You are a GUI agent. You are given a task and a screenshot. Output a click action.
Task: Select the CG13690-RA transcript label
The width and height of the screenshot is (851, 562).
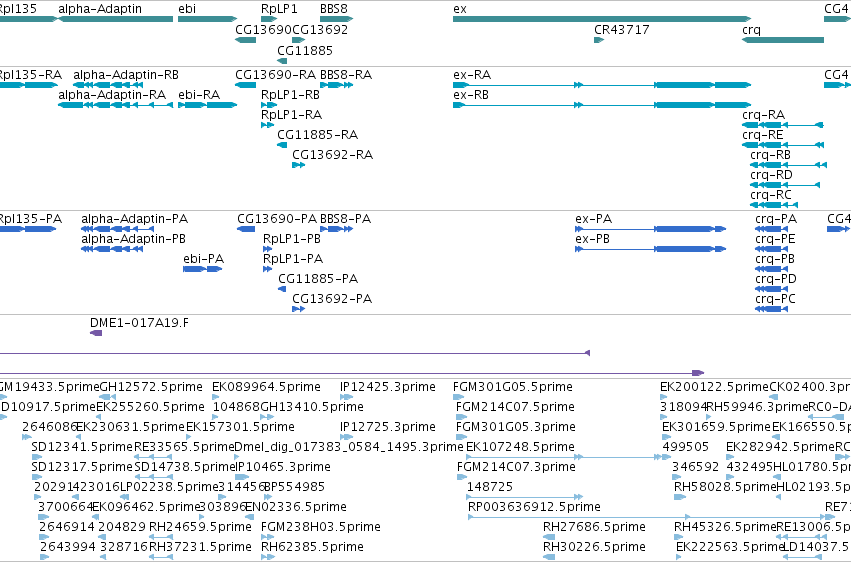pos(276,74)
